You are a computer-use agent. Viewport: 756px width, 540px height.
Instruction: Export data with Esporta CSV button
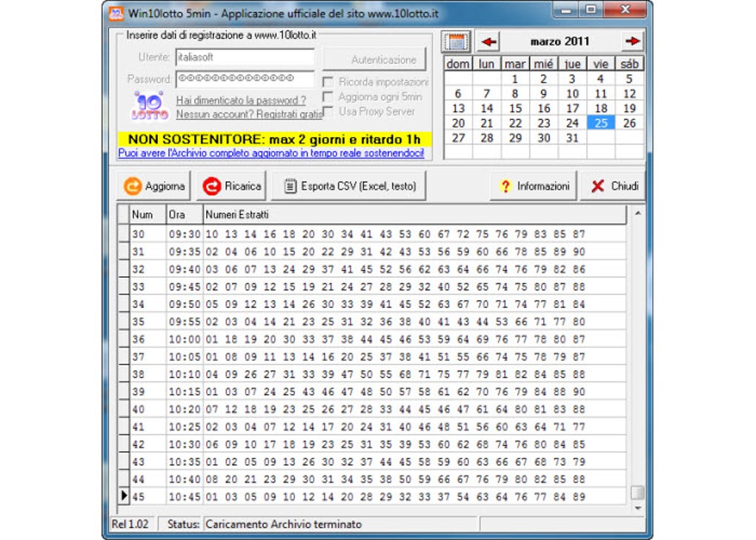pyautogui.click(x=348, y=186)
